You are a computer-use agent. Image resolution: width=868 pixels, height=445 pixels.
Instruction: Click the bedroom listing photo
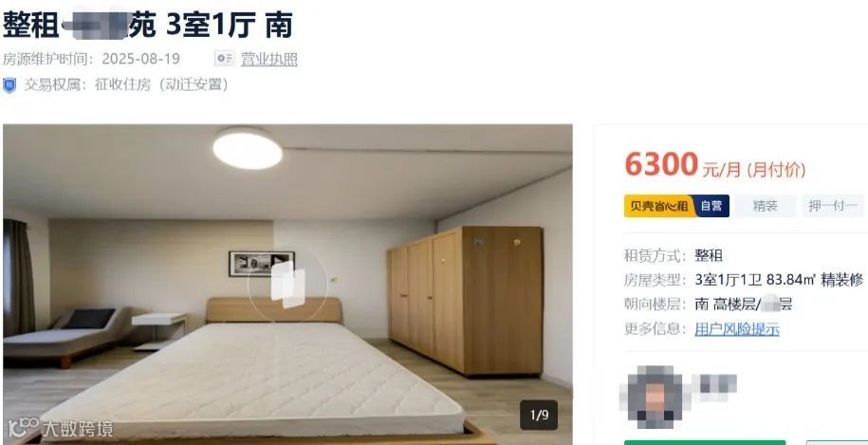coord(287,285)
